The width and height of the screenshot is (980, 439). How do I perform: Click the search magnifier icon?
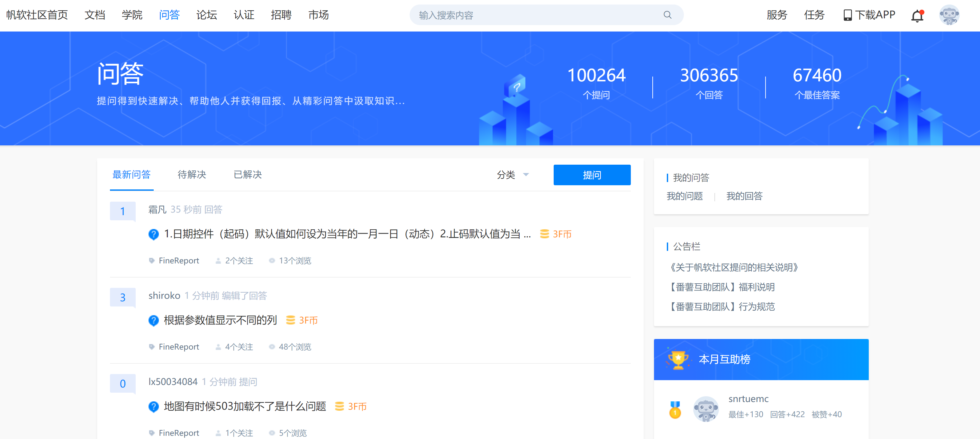coord(667,15)
